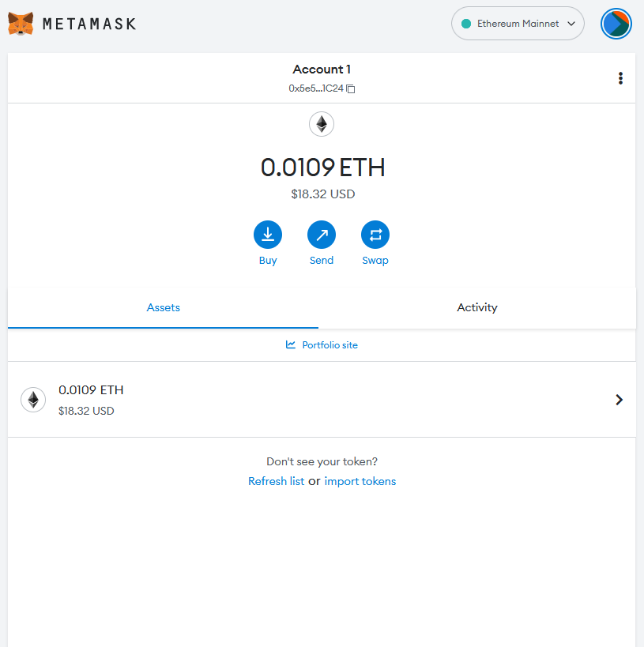The height and width of the screenshot is (647, 644).
Task: Open the Portfolio site link
Action: 330,345
